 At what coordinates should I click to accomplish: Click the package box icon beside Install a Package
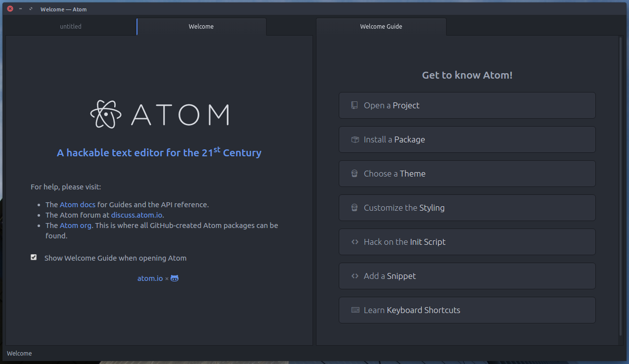355,139
